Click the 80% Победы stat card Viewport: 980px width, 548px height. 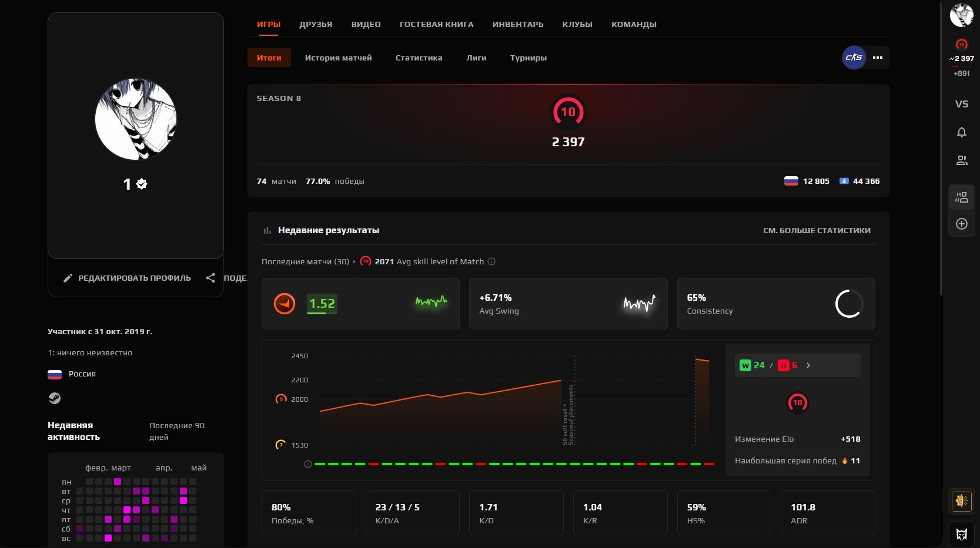coord(309,513)
